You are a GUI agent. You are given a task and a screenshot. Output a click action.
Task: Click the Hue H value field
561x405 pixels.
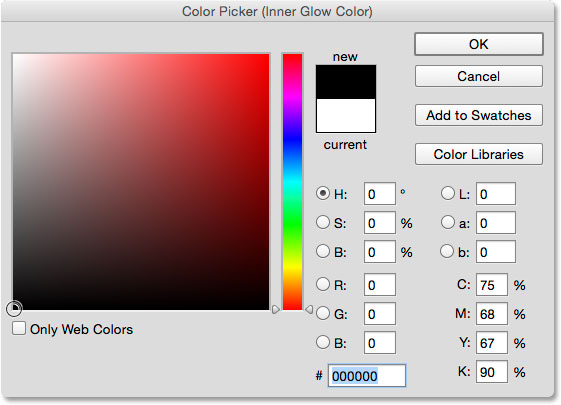pos(380,194)
